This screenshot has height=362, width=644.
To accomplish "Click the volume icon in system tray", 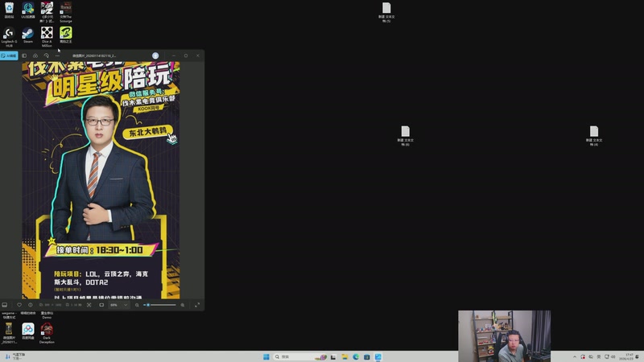I will point(613,356).
